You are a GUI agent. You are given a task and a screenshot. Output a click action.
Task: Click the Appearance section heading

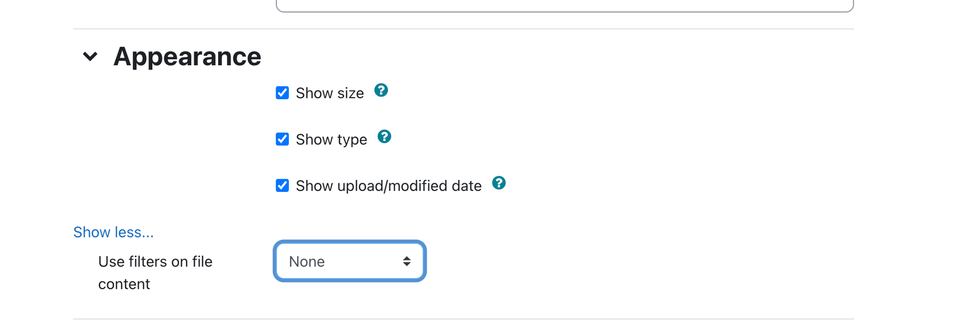(x=187, y=56)
